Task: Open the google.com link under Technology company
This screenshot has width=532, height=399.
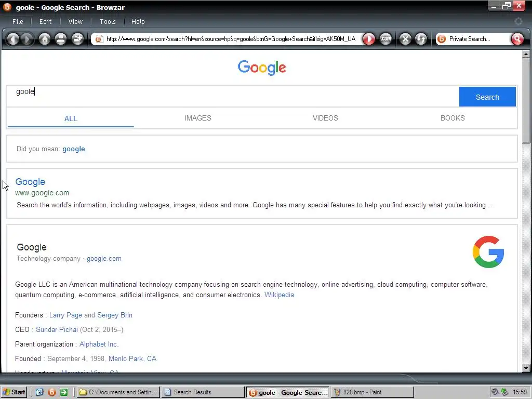Action: [x=104, y=259]
